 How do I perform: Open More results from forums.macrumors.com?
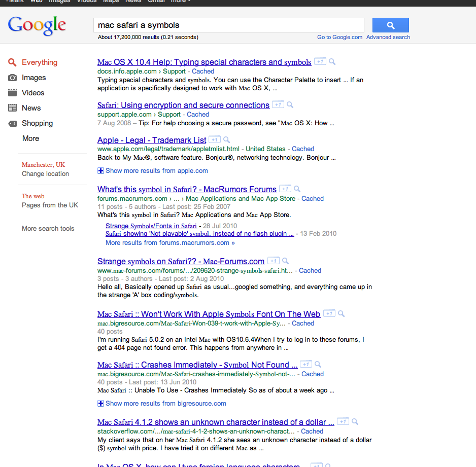(170, 242)
